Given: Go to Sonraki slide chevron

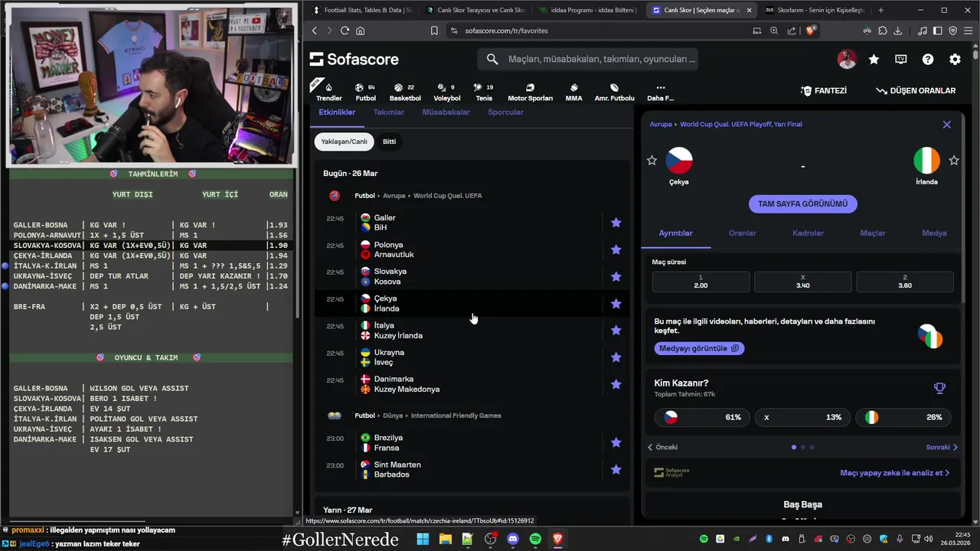Looking at the screenshot, I should tap(955, 447).
